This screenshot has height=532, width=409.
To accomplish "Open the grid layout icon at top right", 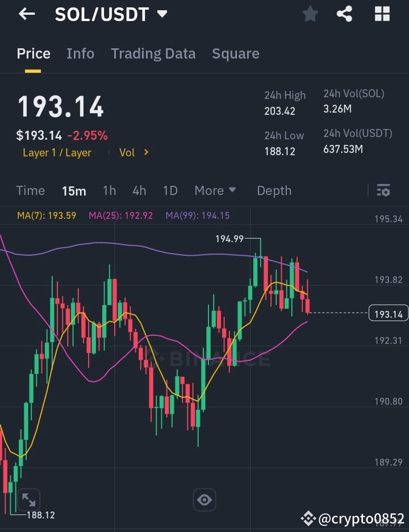I will click(x=382, y=14).
